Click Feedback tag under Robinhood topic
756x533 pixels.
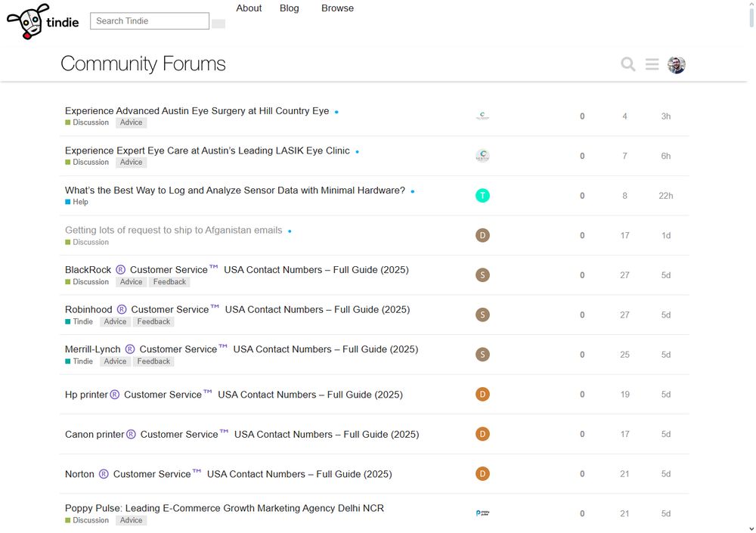[x=153, y=321]
